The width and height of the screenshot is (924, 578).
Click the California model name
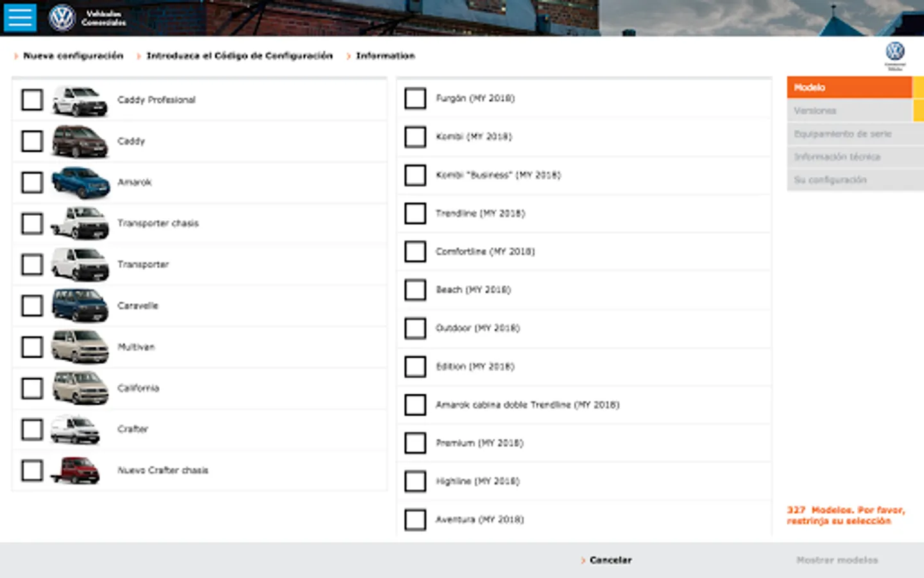pyautogui.click(x=138, y=388)
